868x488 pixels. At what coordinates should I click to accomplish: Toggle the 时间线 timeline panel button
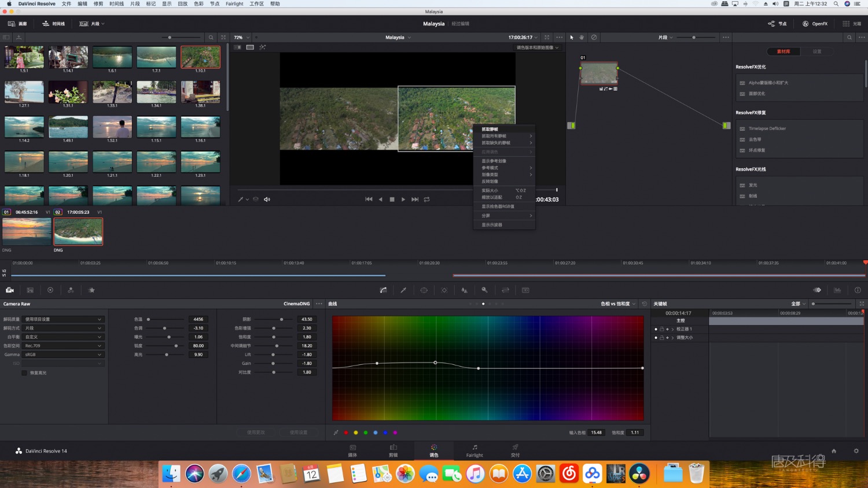click(x=54, y=24)
